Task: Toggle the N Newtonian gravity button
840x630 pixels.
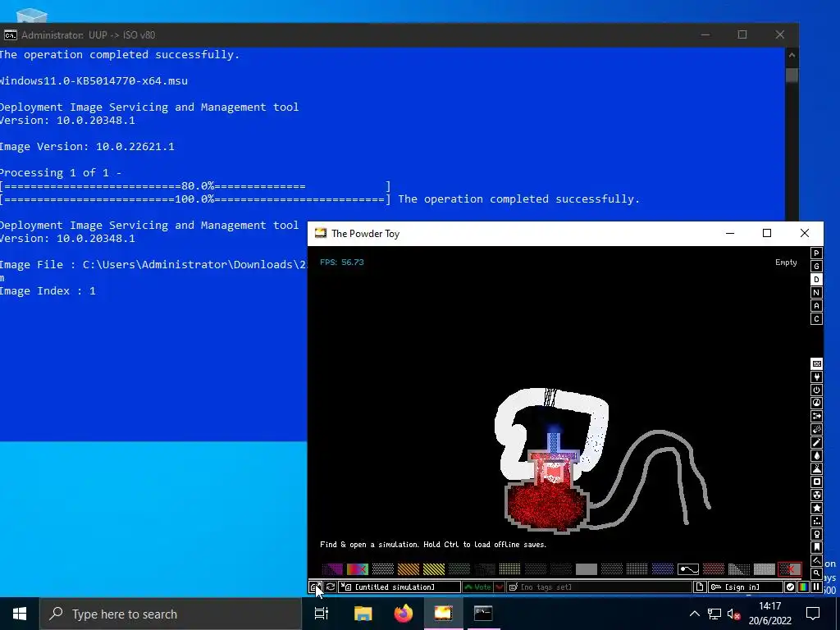Action: click(816, 293)
